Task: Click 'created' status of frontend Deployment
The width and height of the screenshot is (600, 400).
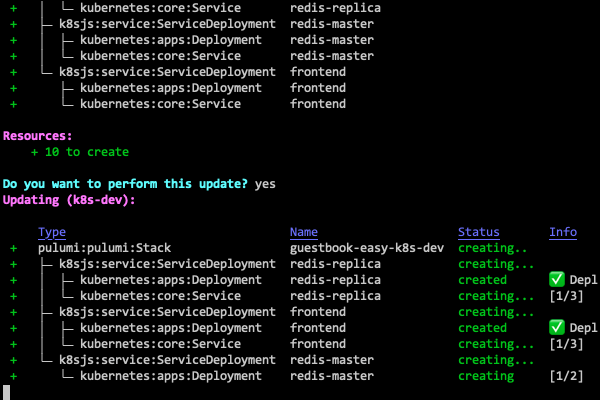Action: tap(483, 328)
